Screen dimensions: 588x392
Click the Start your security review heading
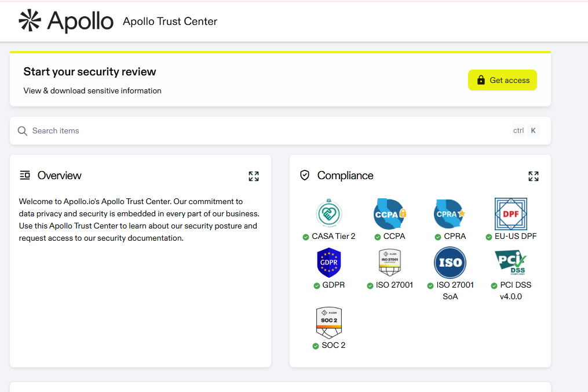(90, 72)
